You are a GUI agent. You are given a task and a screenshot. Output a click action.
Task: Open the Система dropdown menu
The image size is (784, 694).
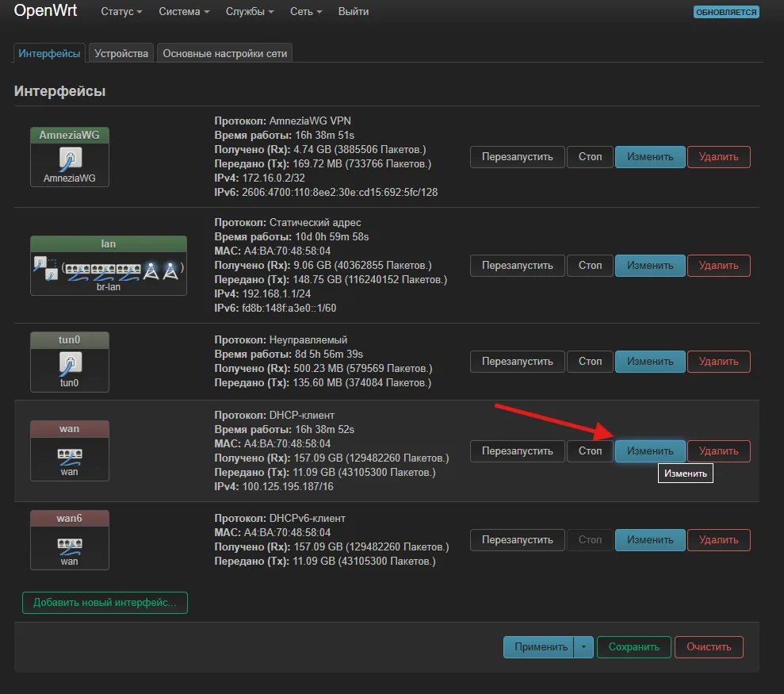point(184,12)
